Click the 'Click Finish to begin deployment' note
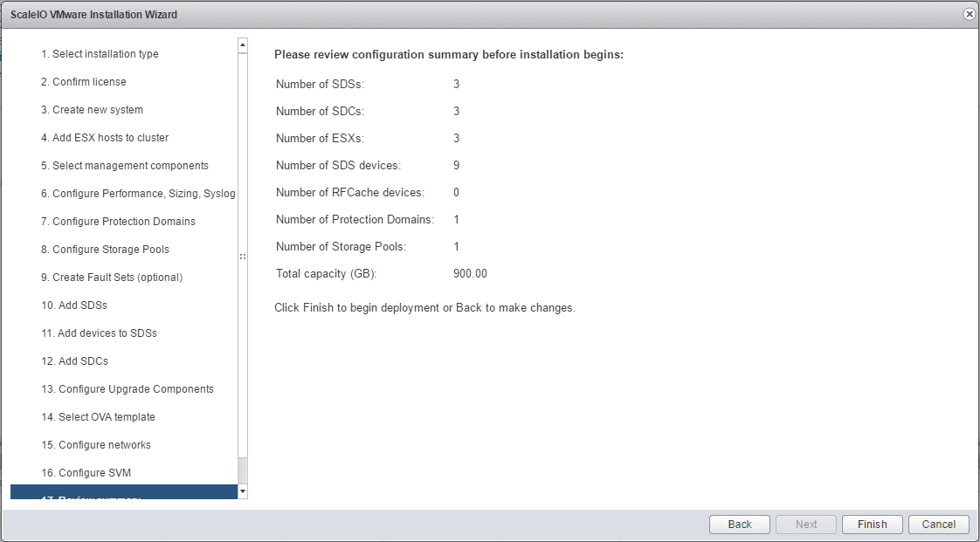 (425, 308)
